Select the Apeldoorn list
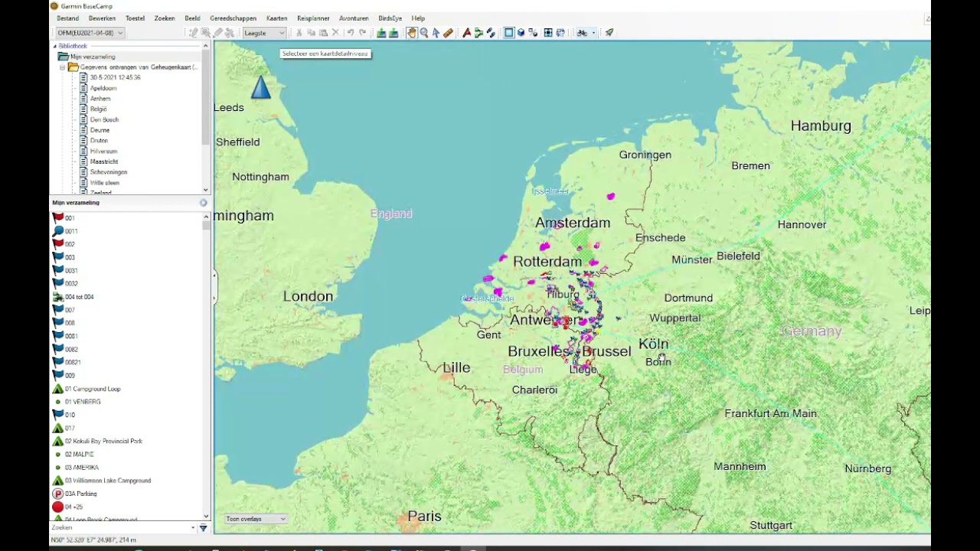Image resolution: width=980 pixels, height=551 pixels. (x=103, y=88)
